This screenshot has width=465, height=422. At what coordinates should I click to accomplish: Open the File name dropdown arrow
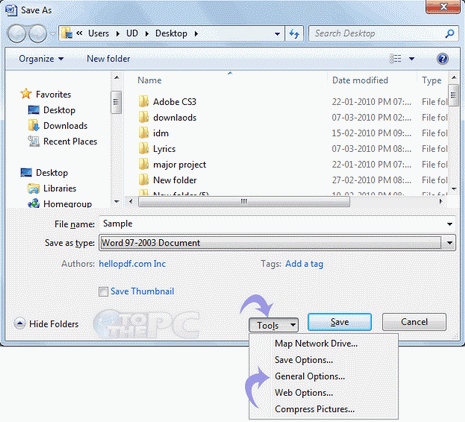click(450, 224)
